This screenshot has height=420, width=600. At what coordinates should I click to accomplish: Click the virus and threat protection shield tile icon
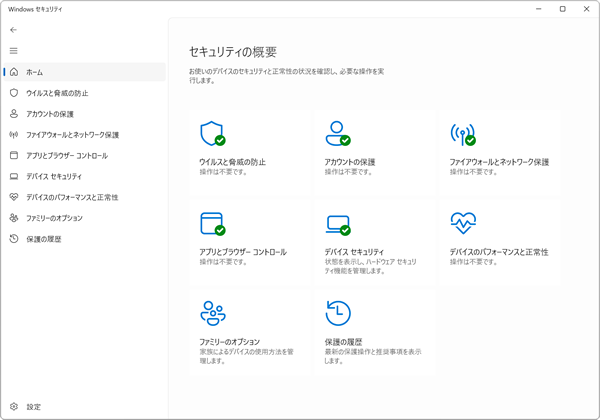pos(211,134)
